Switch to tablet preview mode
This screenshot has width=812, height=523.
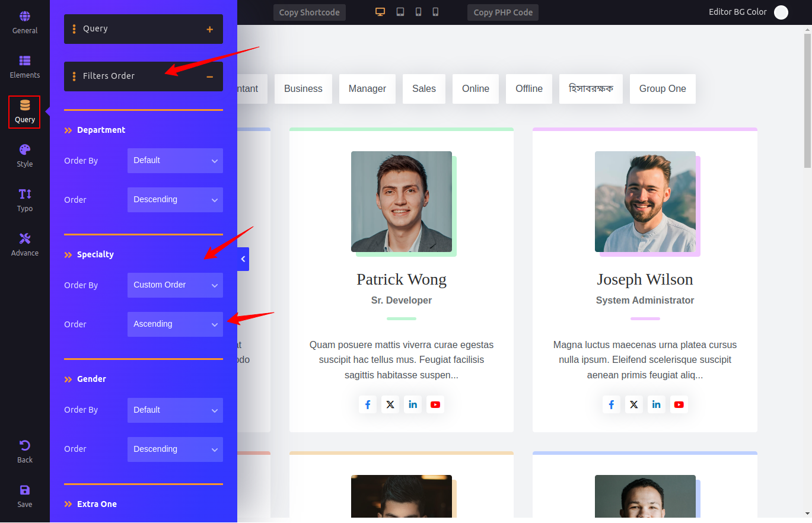[400, 12]
